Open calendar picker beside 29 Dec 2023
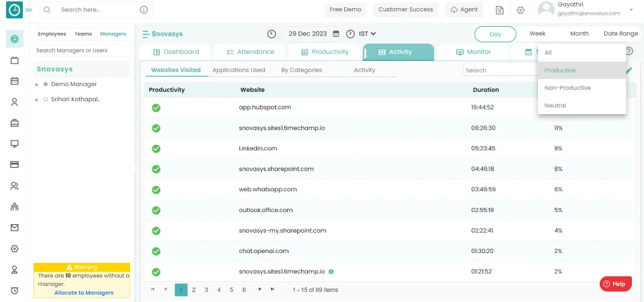This screenshot has height=302, width=644. pyautogui.click(x=336, y=34)
